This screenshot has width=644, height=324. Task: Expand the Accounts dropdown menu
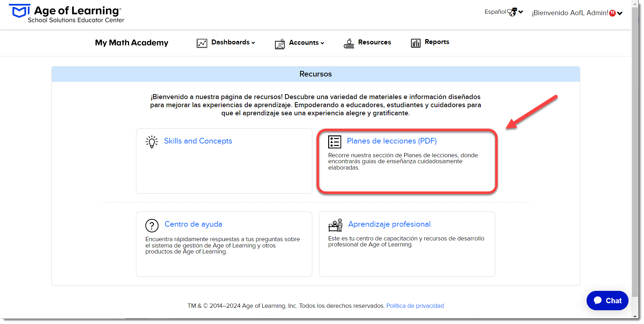(x=322, y=43)
